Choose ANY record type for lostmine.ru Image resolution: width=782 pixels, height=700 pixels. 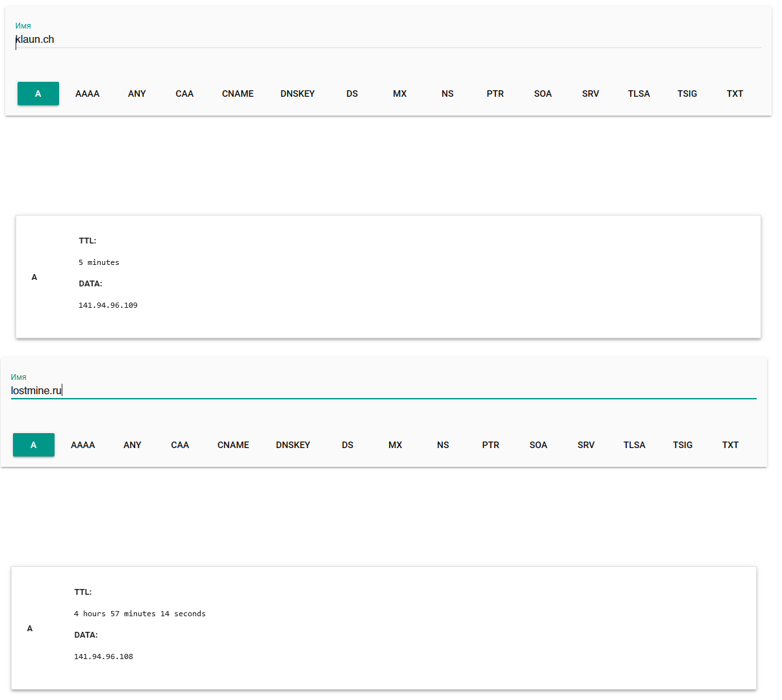tap(132, 445)
